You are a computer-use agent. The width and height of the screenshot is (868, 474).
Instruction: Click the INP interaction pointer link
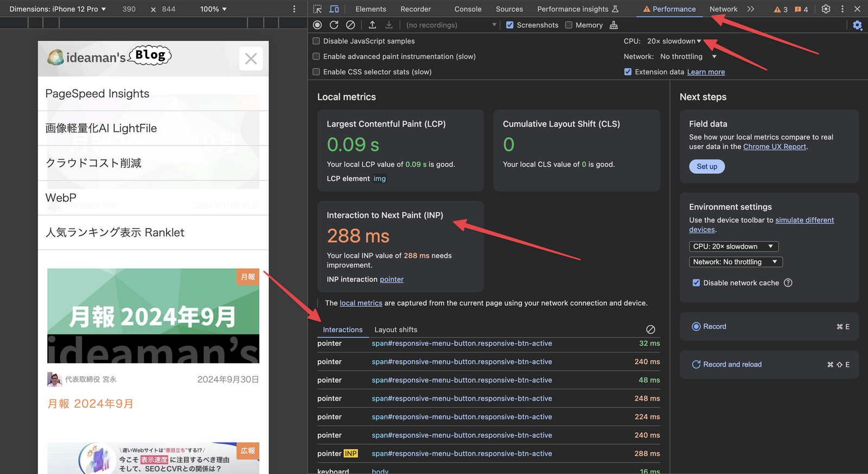click(x=392, y=279)
